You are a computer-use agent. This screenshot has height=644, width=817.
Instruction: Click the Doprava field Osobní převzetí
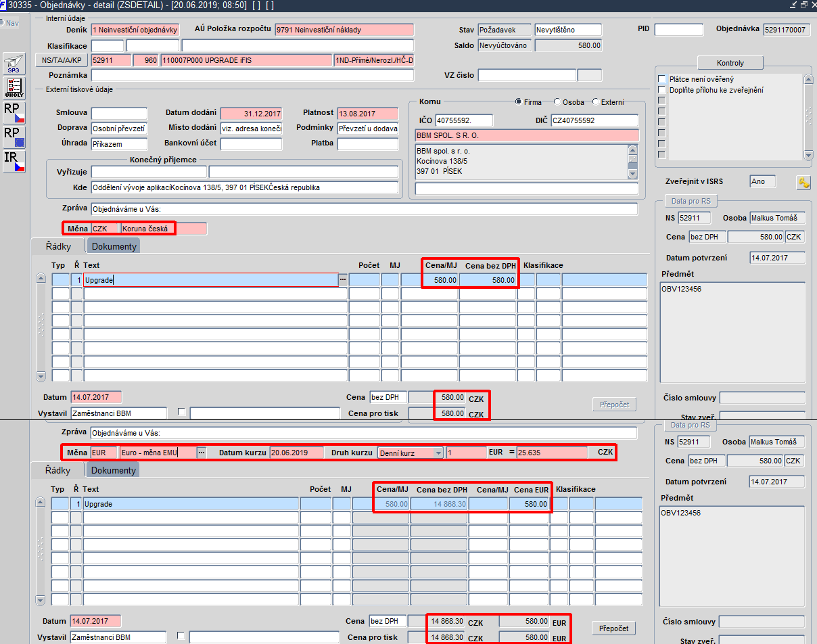tap(119, 128)
